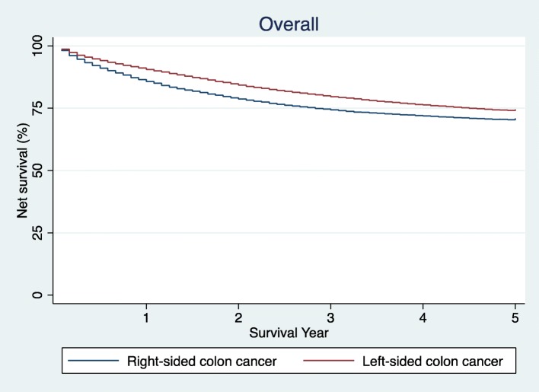The height and width of the screenshot is (392, 539).
Task: Click the 25% horizontal gridline
Action: coord(289,232)
